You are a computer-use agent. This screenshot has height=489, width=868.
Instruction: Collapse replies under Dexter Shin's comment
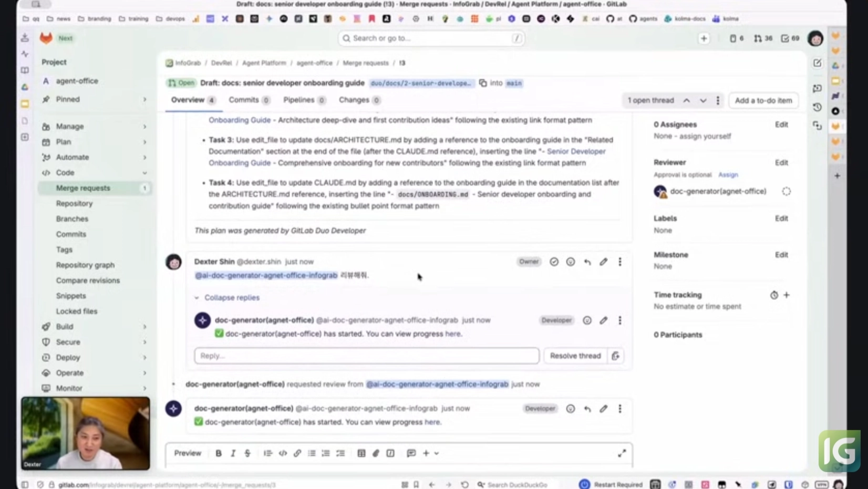click(226, 298)
